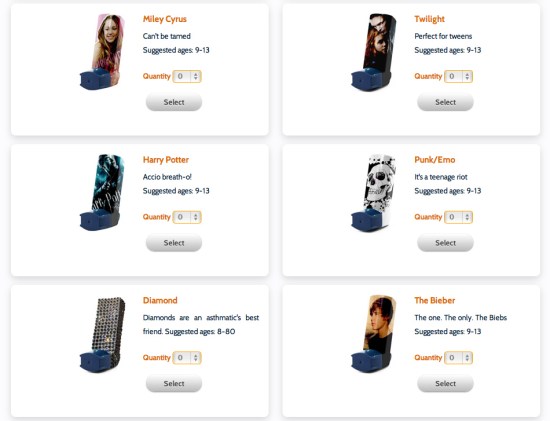Image resolution: width=550 pixels, height=421 pixels.
Task: Open the Miley Cyrus quantity dropdown
Action: pos(187,76)
